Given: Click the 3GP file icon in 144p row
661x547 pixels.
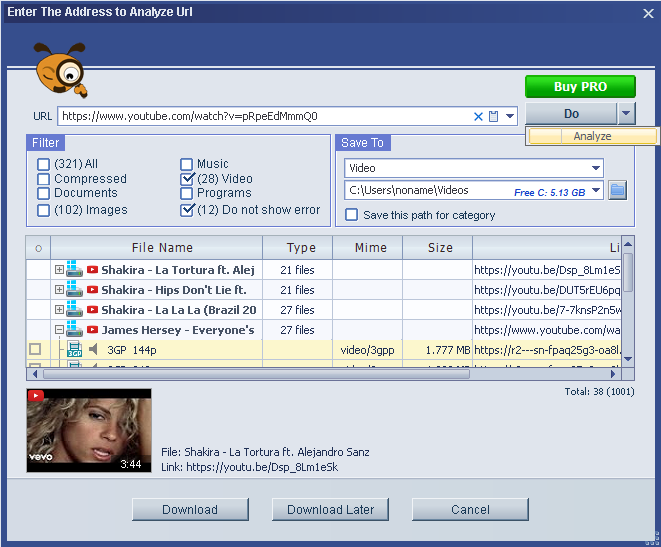Looking at the screenshot, I should coord(75,349).
